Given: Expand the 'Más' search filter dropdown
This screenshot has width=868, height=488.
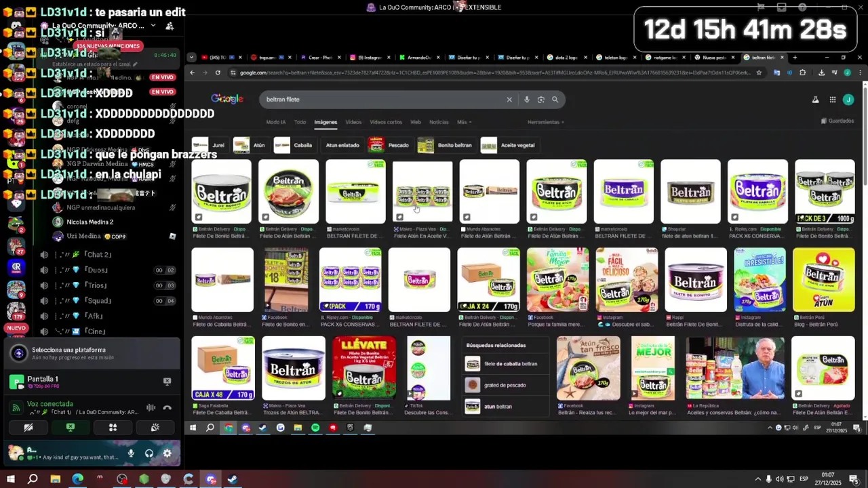Looking at the screenshot, I should (x=464, y=122).
